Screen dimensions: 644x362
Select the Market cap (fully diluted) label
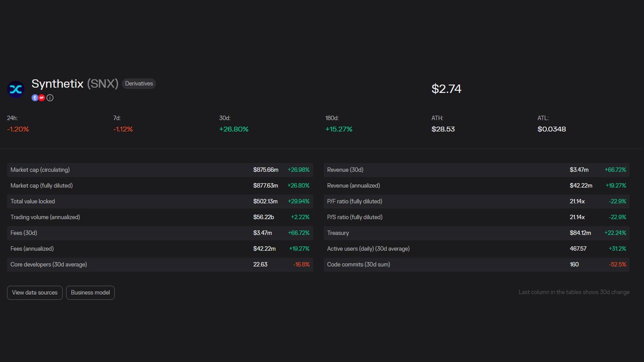[x=41, y=185]
